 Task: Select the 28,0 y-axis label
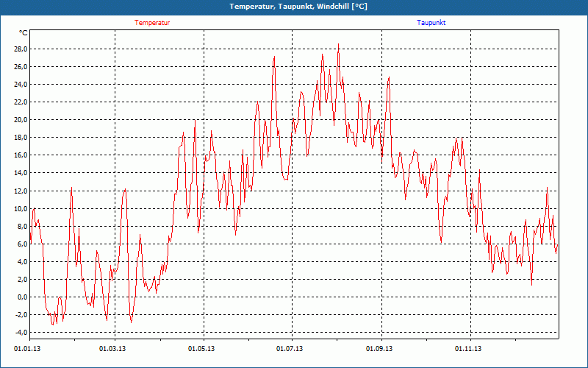tap(21, 49)
